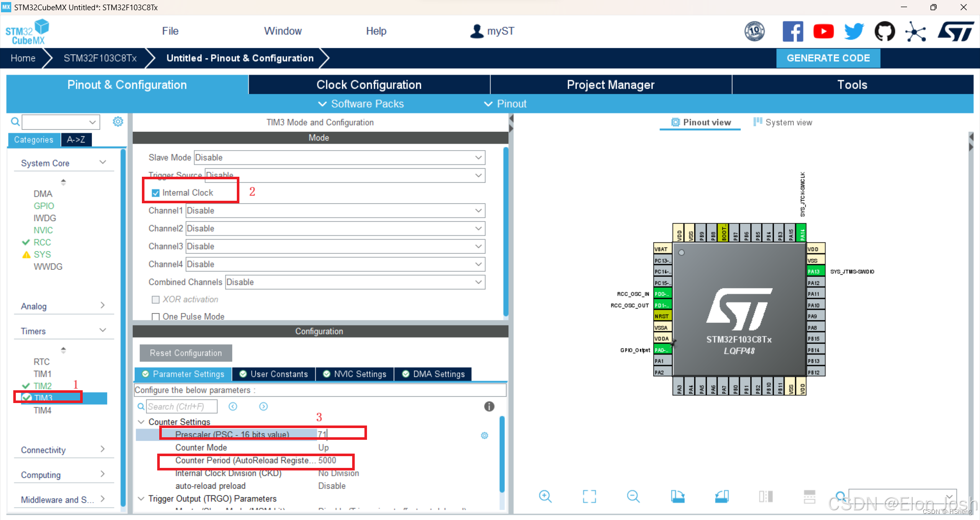Open the search settings gear icon
This screenshot has height=520, width=980.
(x=118, y=122)
